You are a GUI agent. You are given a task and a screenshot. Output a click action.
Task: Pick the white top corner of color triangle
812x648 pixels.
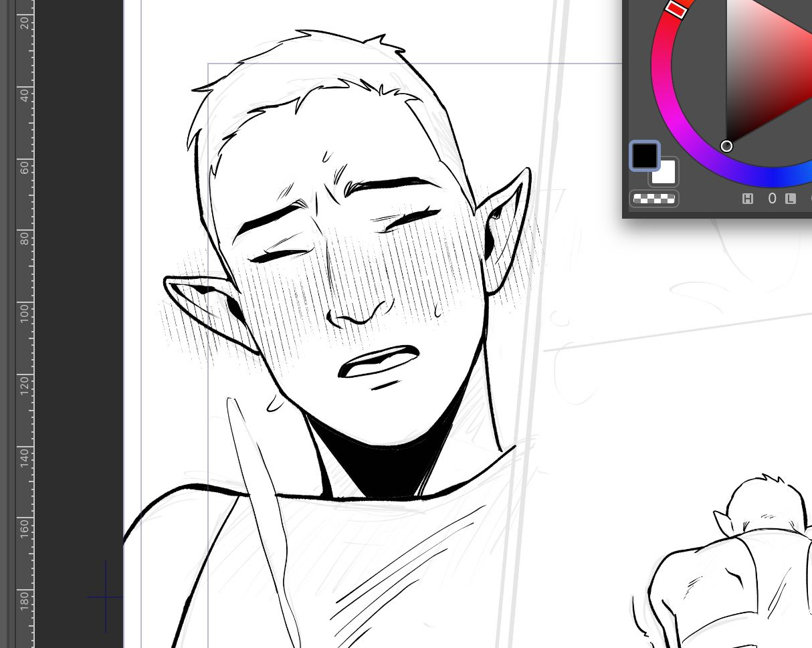pyautogui.click(x=730, y=3)
